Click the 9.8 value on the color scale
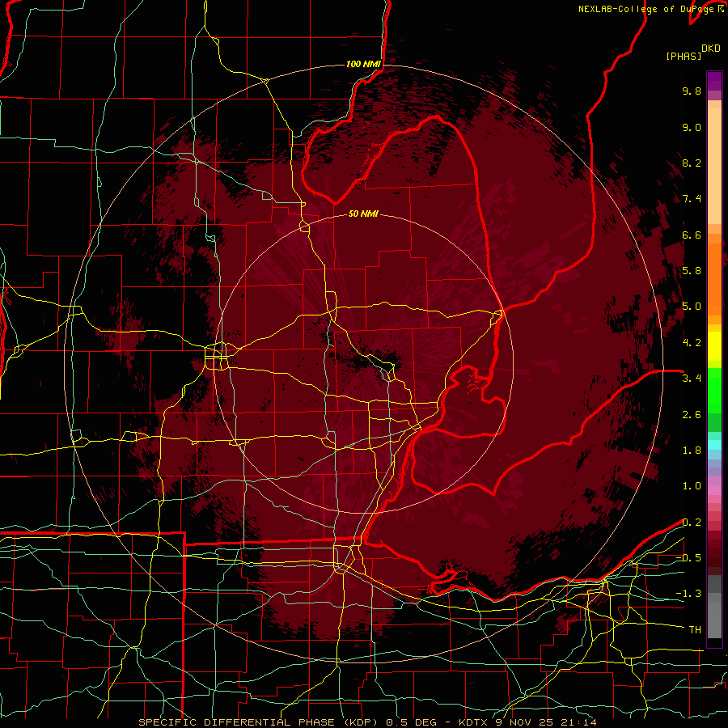Viewport: 728px width, 728px height. (692, 91)
